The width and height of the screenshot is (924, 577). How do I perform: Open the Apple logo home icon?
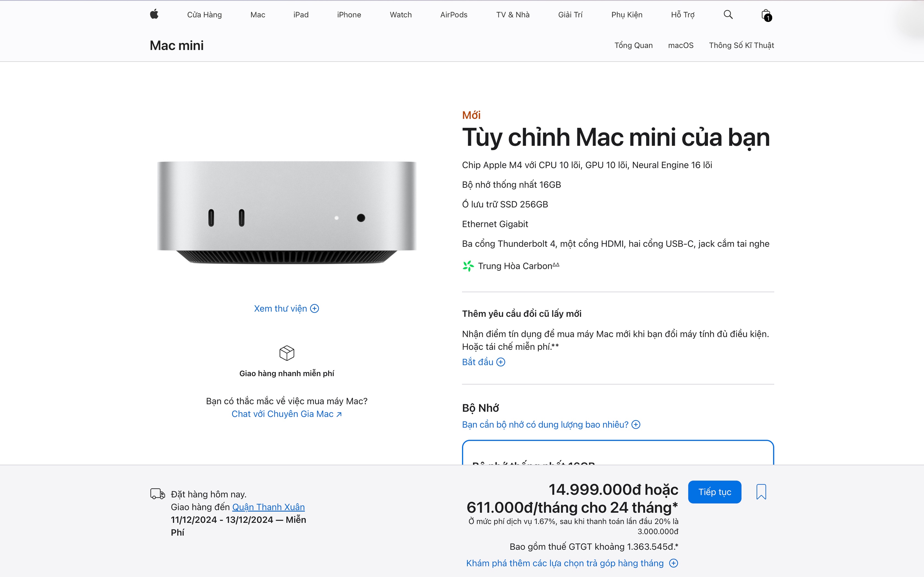coord(154,15)
